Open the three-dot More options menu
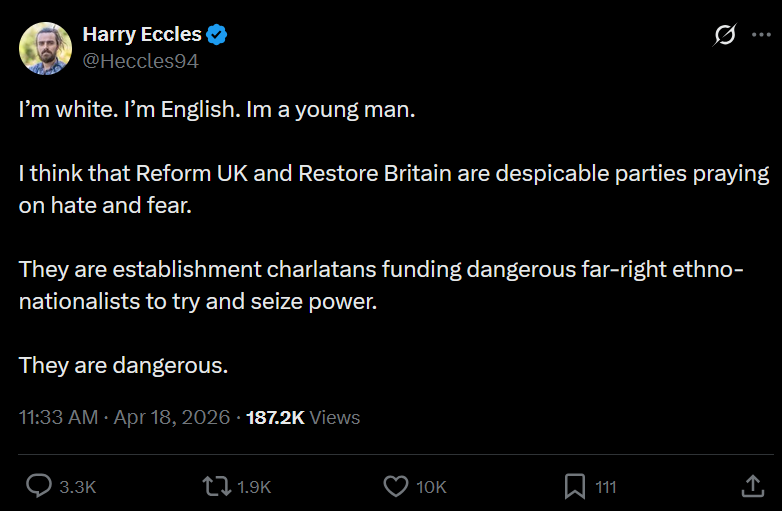Viewport: 782px width, 511px height. point(761,34)
